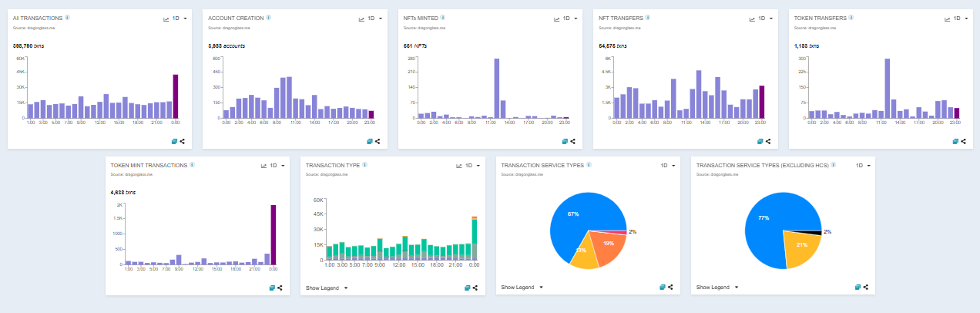Click teal copy icon on All Transactions card
980x313 pixels.
coord(174,141)
